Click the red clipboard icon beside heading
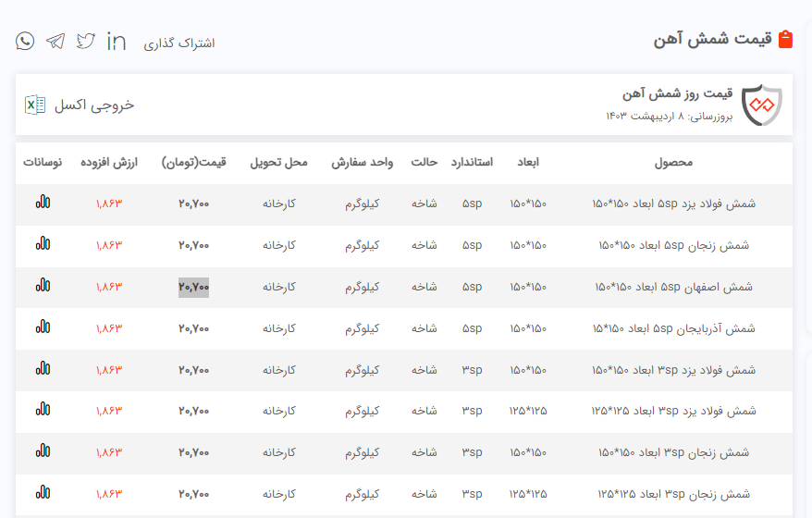Screen dimensions: 812x518 (785, 39)
